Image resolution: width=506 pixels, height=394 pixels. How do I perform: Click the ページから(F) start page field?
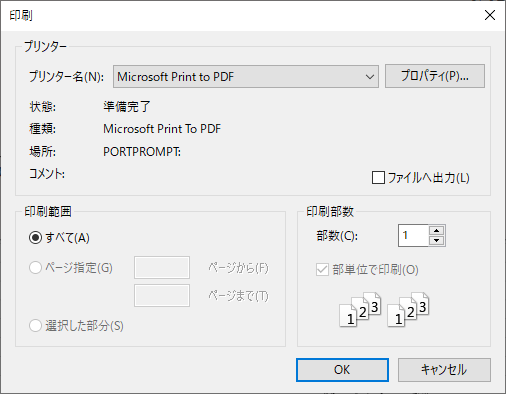pyautogui.click(x=162, y=267)
